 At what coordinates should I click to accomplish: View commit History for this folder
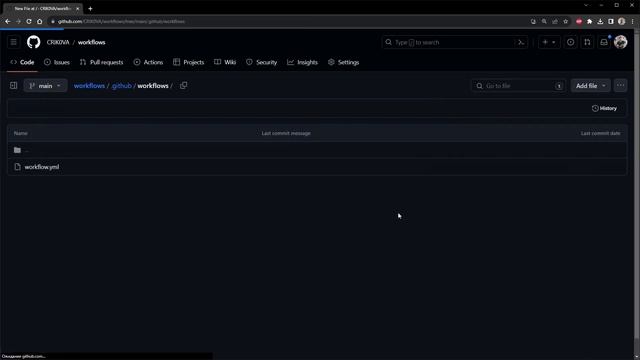click(x=604, y=108)
